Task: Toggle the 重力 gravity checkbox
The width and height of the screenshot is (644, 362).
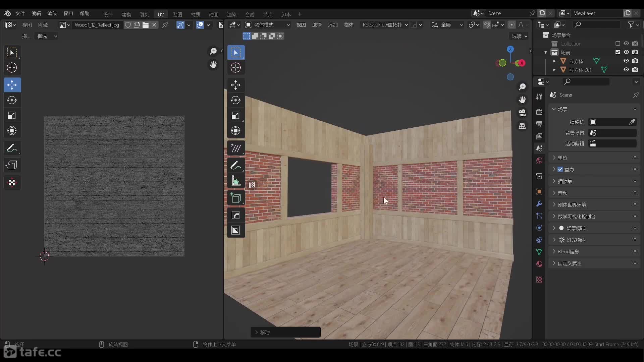Action: tap(560, 170)
